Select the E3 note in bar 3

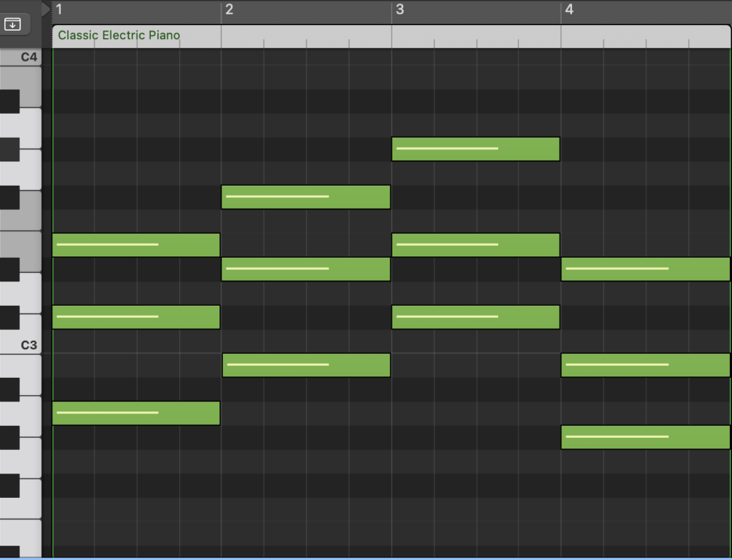[x=475, y=245]
